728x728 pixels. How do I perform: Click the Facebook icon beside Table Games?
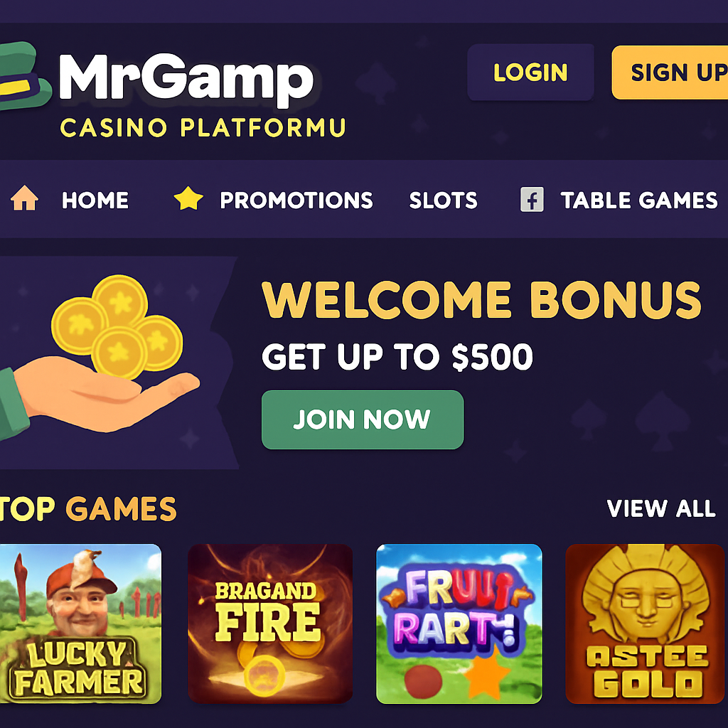click(532, 200)
